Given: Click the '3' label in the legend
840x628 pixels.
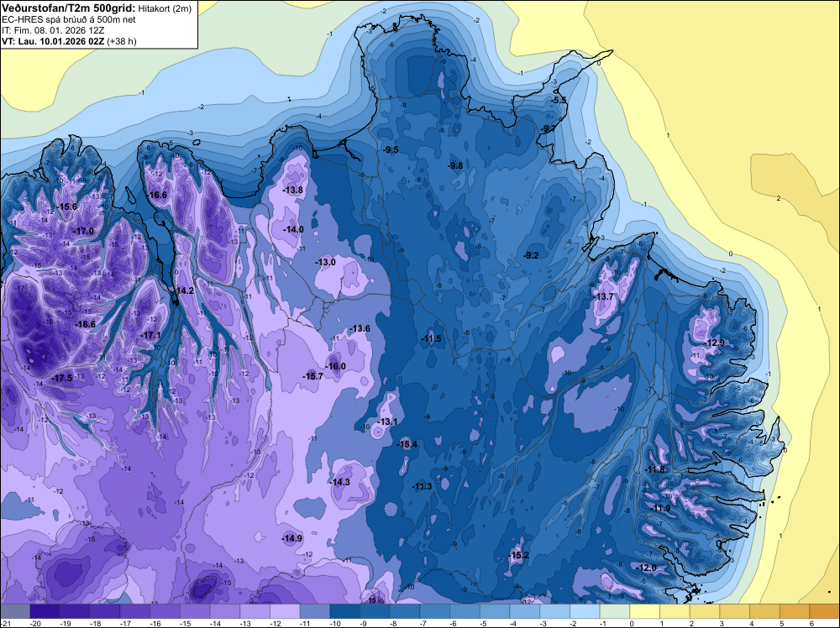Looking at the screenshot, I should pyautogui.click(x=722, y=624).
